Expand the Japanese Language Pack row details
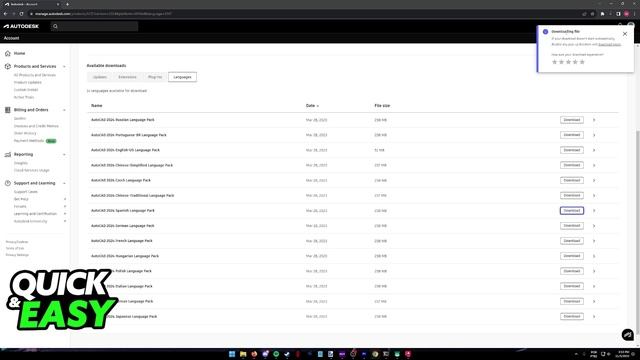Image resolution: width=640 pixels, height=360 pixels. click(594, 316)
